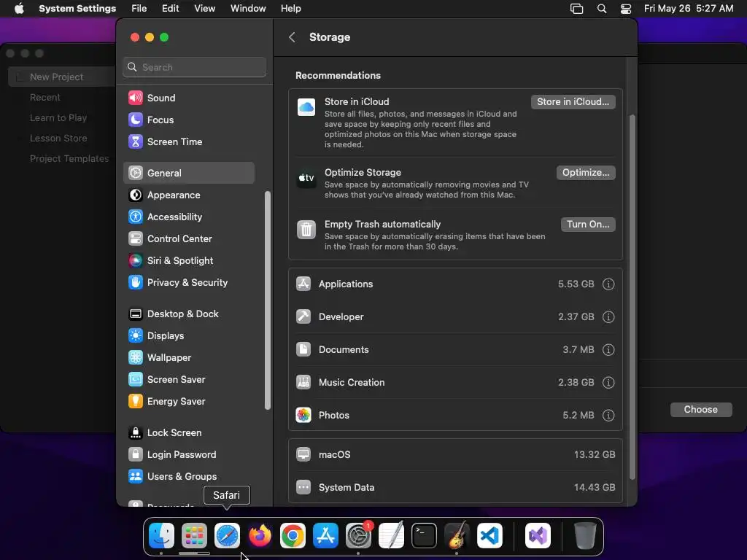The width and height of the screenshot is (747, 560).
Task: Open Users & Groups settings
Action: click(189, 477)
